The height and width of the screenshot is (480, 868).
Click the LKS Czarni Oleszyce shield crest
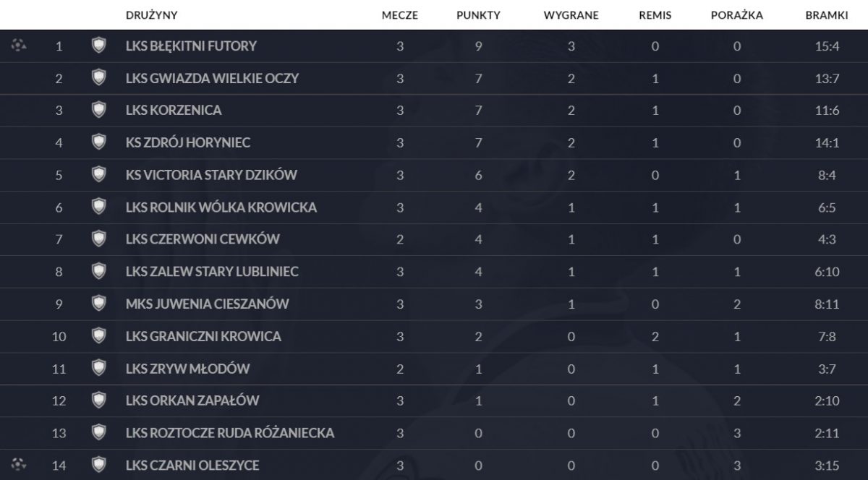tap(98, 465)
